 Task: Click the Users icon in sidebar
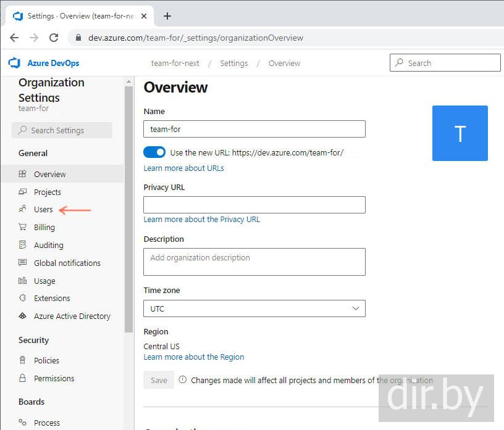(23, 209)
